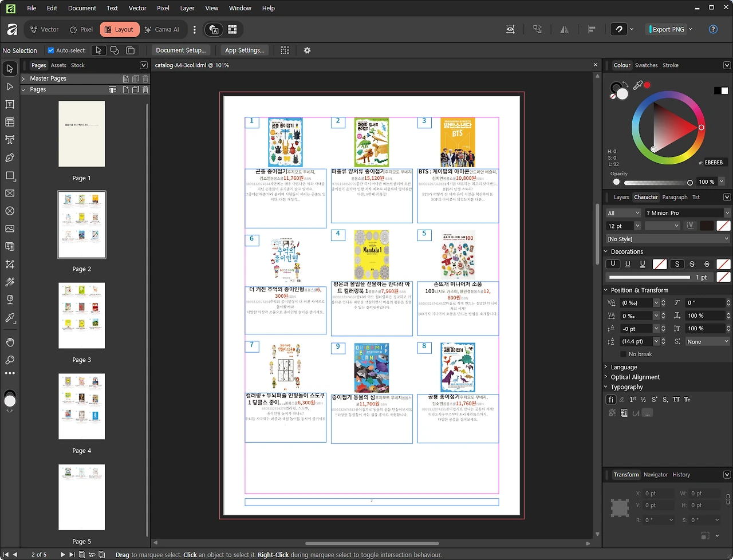Select the Picture Frame Ellipse tool
This screenshot has height=560, width=733.
pyautogui.click(x=10, y=211)
